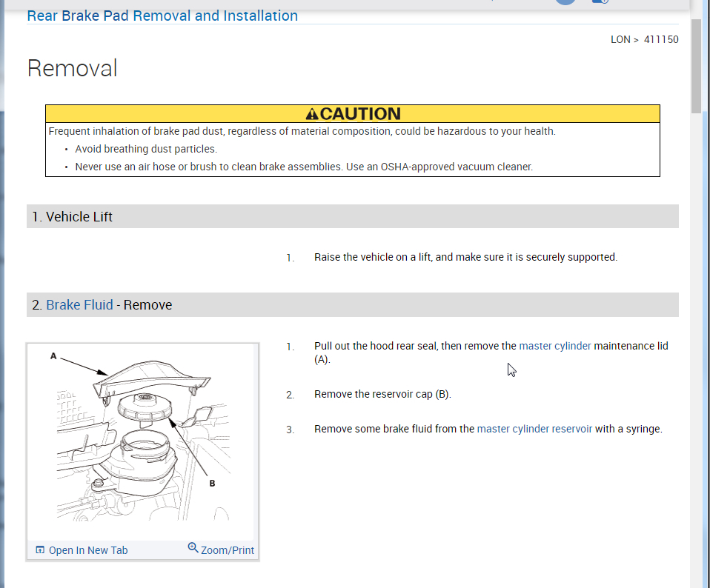Open the master cylinder reservoir link
Screen dimensions: 710x588
point(534,429)
